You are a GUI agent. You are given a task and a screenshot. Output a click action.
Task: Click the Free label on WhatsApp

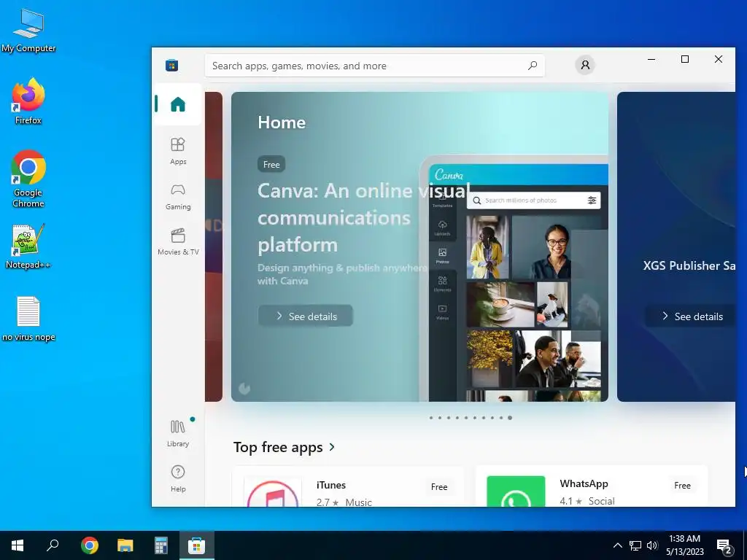[682, 485]
